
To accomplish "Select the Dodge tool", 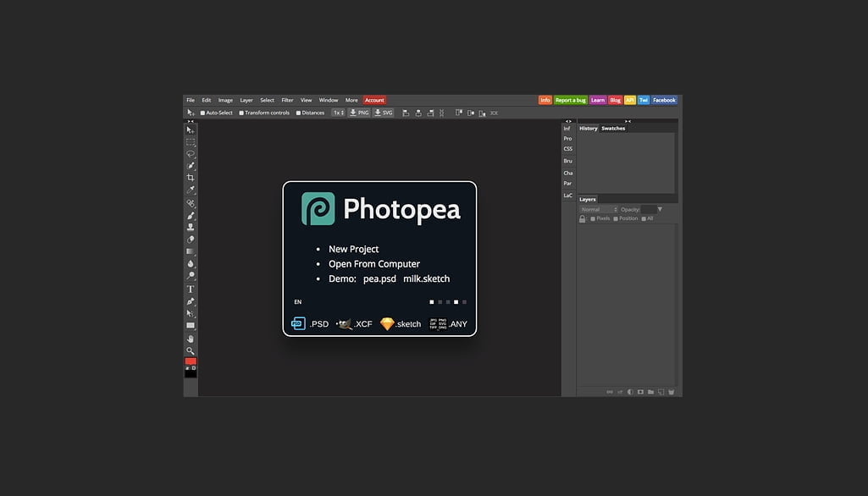I will [191, 276].
